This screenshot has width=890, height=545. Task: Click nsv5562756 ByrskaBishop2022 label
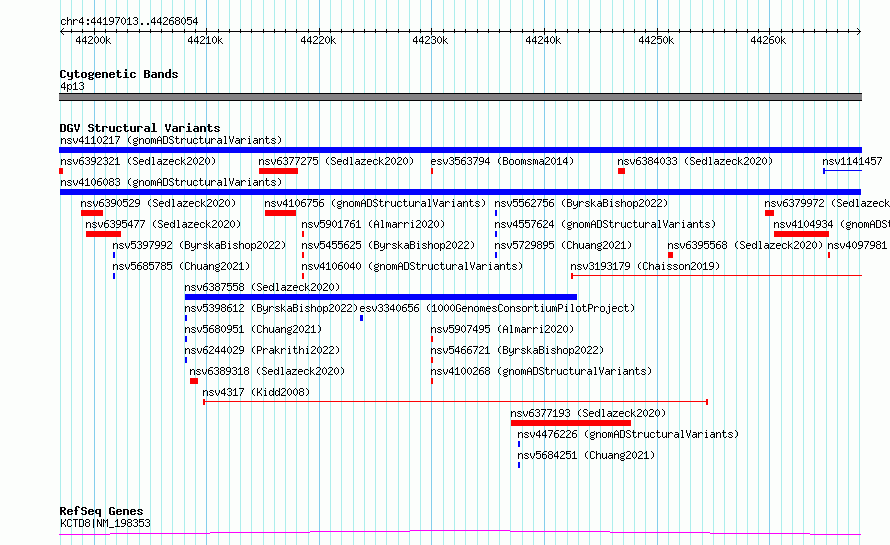click(581, 203)
